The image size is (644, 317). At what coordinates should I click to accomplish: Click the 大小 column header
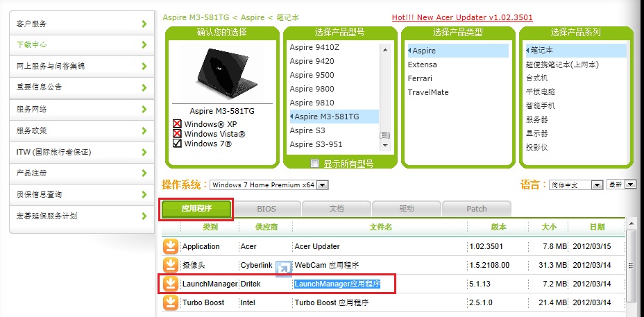(x=548, y=227)
